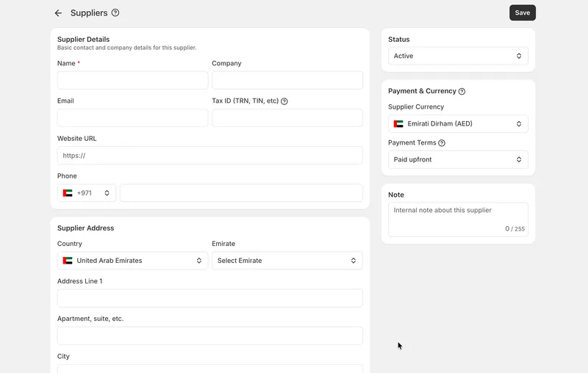588x373 pixels.
Task: Go back using the left arrow icon
Action: tap(58, 13)
